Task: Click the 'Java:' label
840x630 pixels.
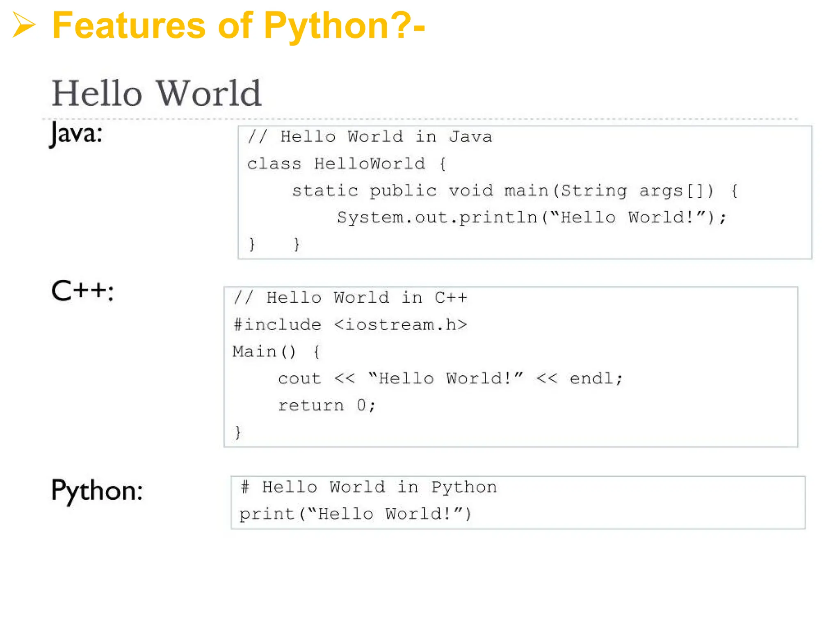Action: [76, 134]
